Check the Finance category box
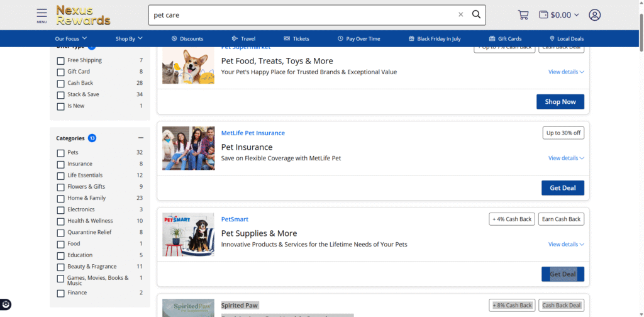The image size is (644, 317). (60, 294)
